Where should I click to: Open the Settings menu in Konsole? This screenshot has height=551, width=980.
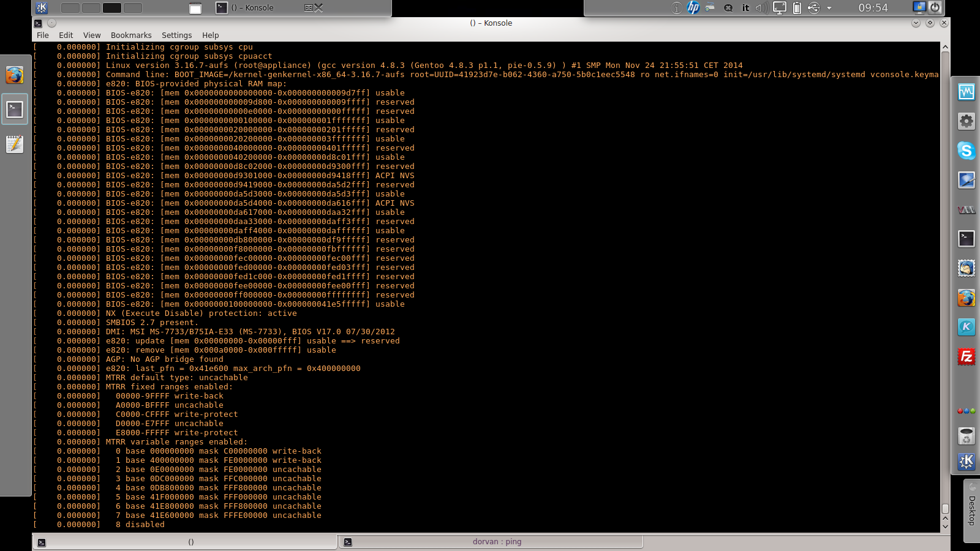[x=176, y=35]
